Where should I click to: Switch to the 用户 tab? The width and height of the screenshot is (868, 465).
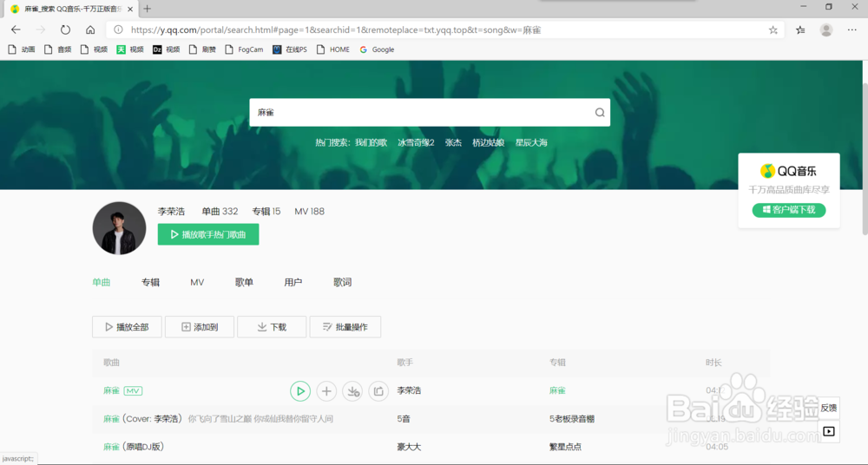(x=293, y=282)
